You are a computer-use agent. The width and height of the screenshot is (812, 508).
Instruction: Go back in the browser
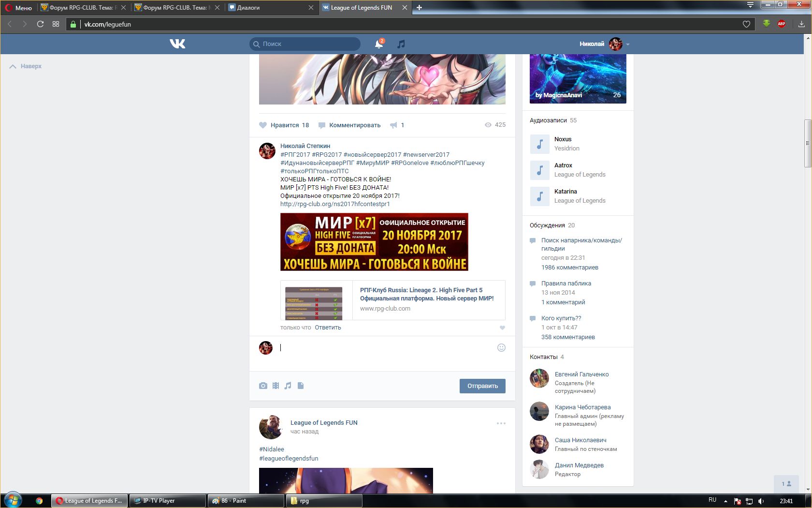tap(10, 24)
